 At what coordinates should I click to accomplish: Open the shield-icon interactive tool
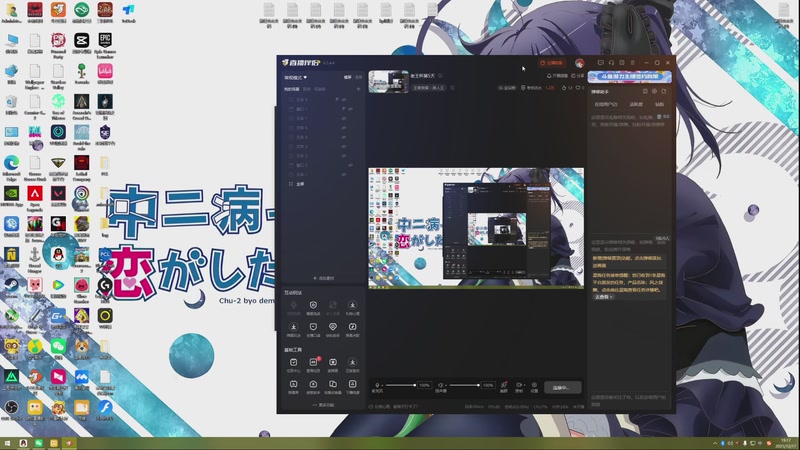(x=313, y=307)
